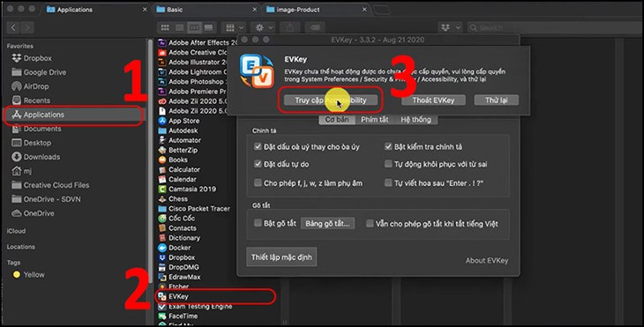Select Automator in Applications list
The image size is (644, 327).
[180, 140]
